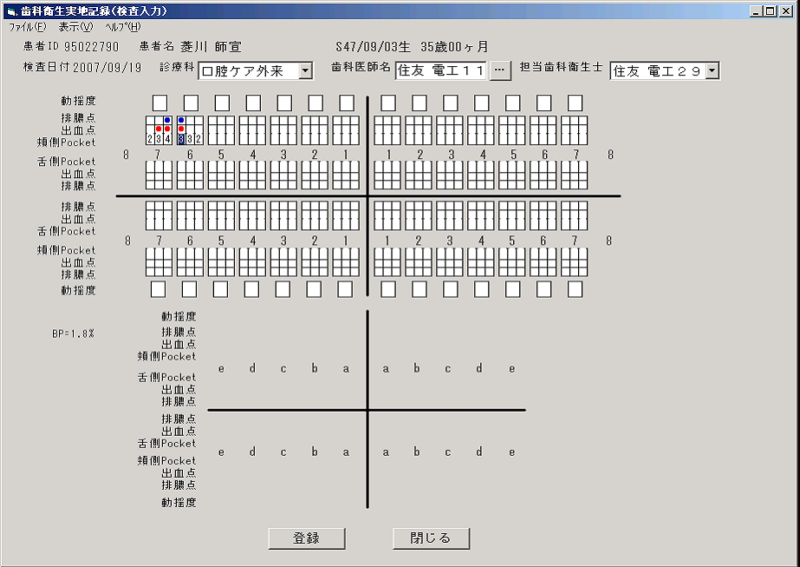
Task: Click the ... browse button beside 歯科医師名
Action: coord(501,70)
